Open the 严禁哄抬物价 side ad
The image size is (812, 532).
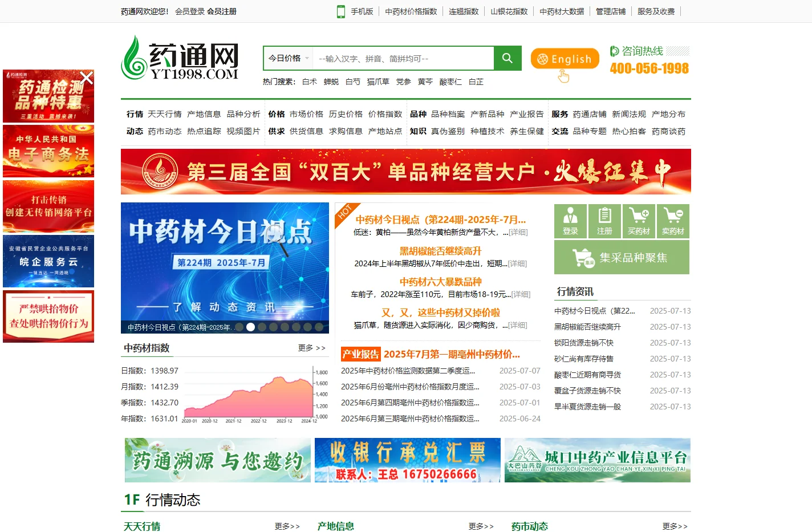point(48,316)
